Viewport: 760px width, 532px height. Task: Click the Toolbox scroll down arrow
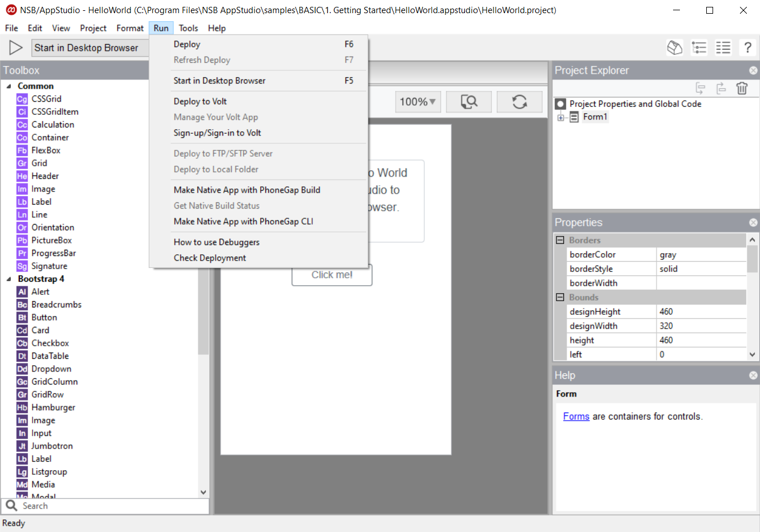(203, 492)
